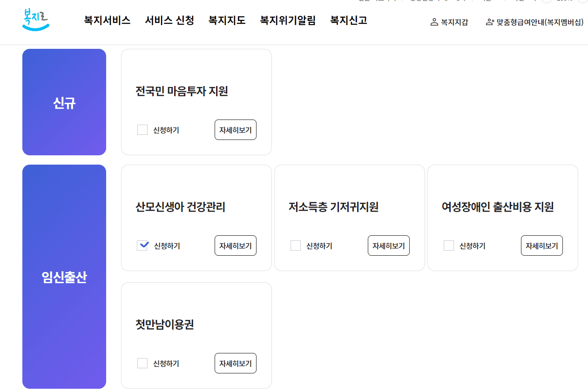Select 복지지도 from the navigation bar
This screenshot has height=392, width=588.
click(x=227, y=20)
